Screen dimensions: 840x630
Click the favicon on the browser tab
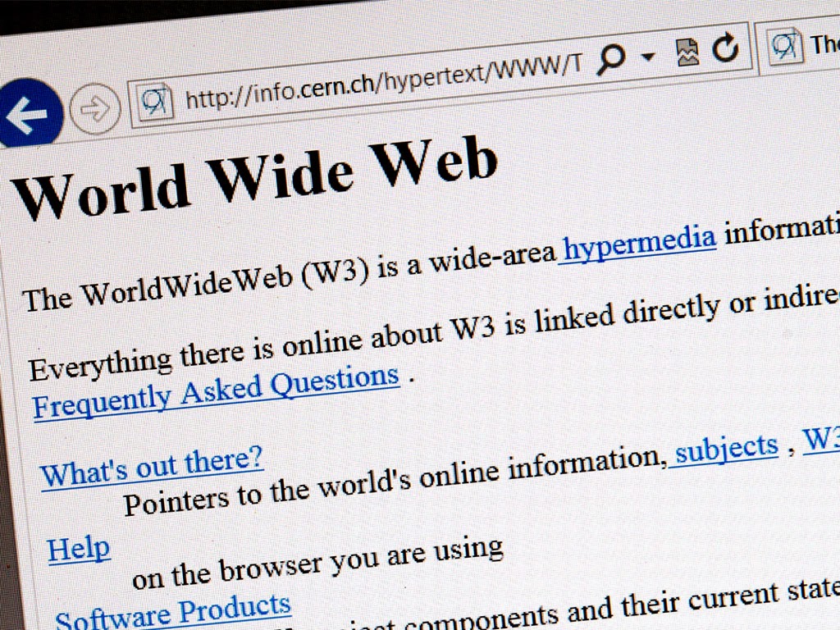point(786,46)
